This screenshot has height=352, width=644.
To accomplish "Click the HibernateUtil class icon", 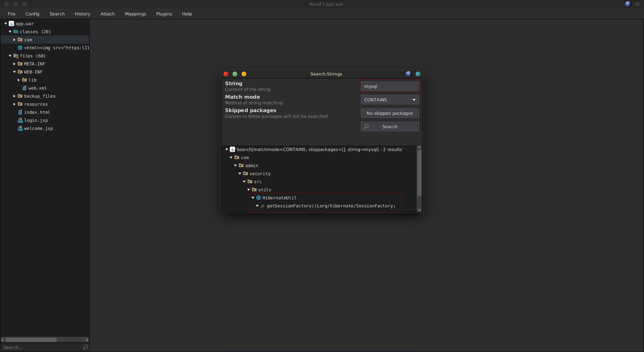I will pos(259,198).
